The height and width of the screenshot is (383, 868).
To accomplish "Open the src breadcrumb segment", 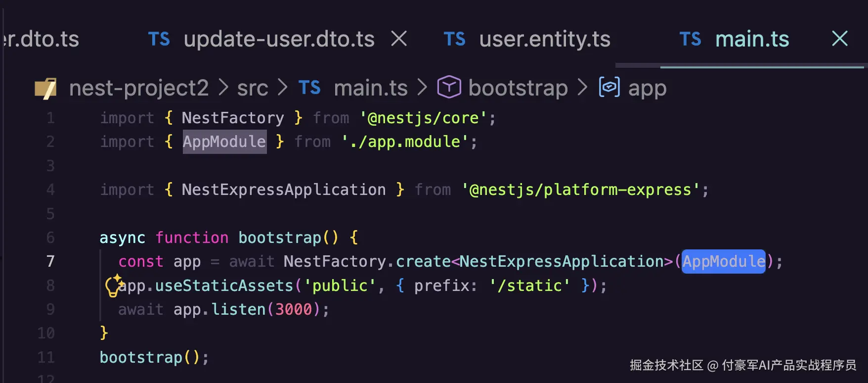I will (253, 88).
